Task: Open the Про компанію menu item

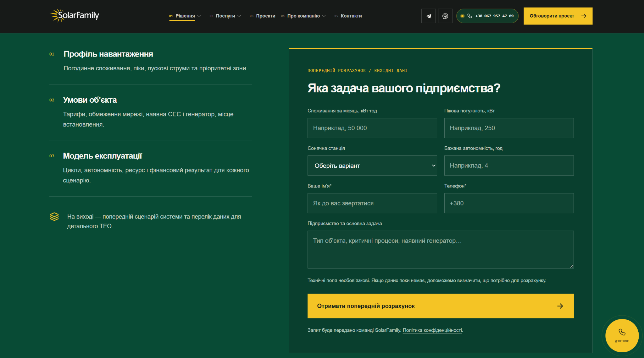Action: click(303, 16)
